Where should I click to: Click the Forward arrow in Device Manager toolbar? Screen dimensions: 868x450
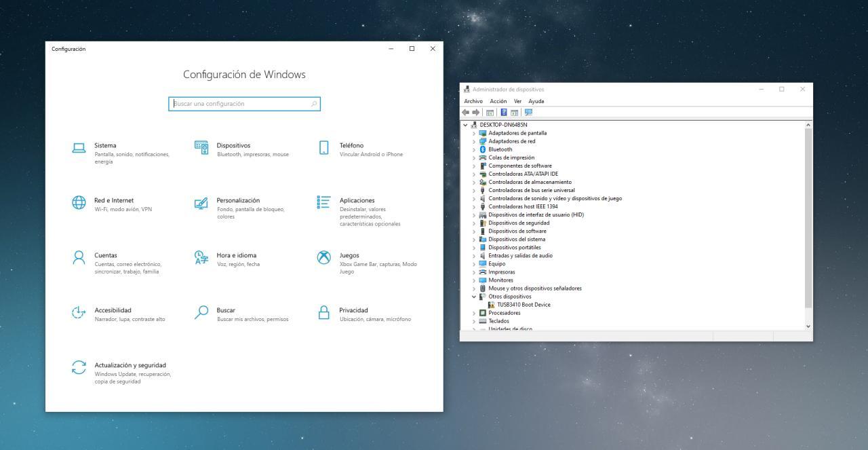(x=476, y=113)
